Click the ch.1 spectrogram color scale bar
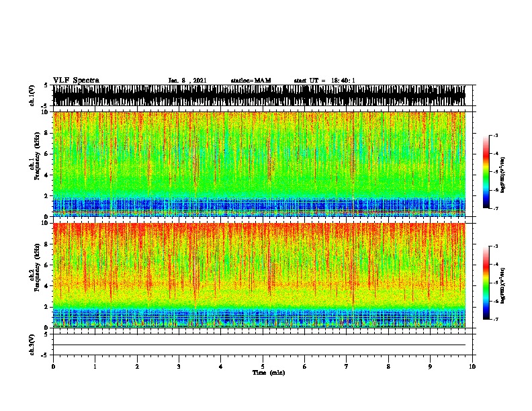This screenshot has width=532, height=411. click(486, 172)
